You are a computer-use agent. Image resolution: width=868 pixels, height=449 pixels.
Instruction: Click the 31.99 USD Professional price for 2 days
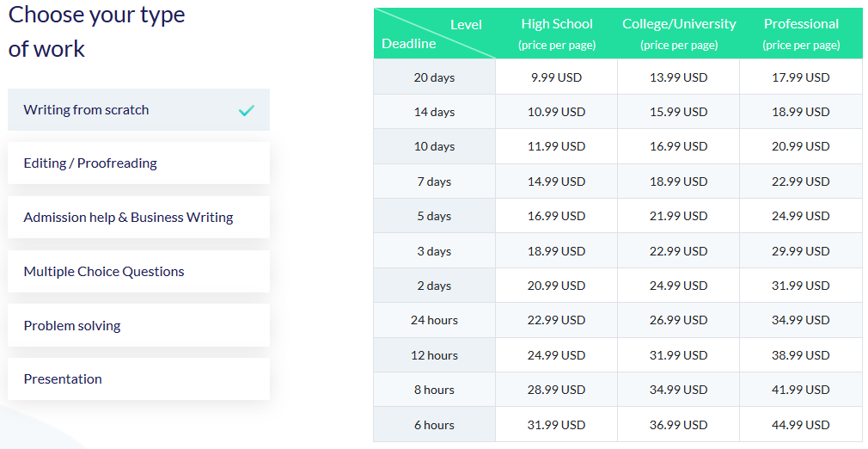coord(801,286)
